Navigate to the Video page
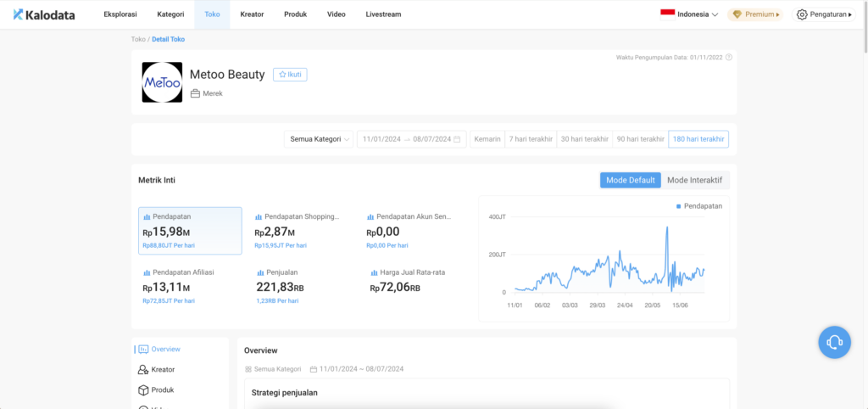This screenshot has width=868, height=409. coord(336,14)
